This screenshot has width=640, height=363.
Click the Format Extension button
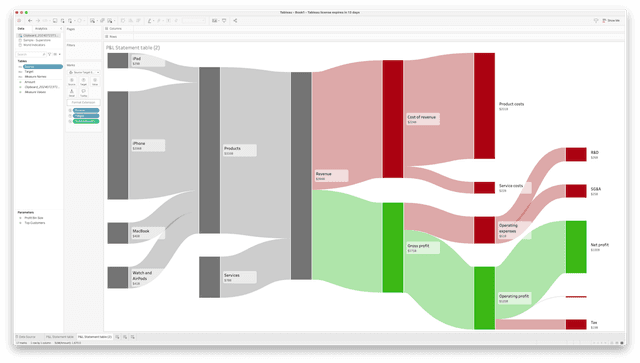[83, 102]
